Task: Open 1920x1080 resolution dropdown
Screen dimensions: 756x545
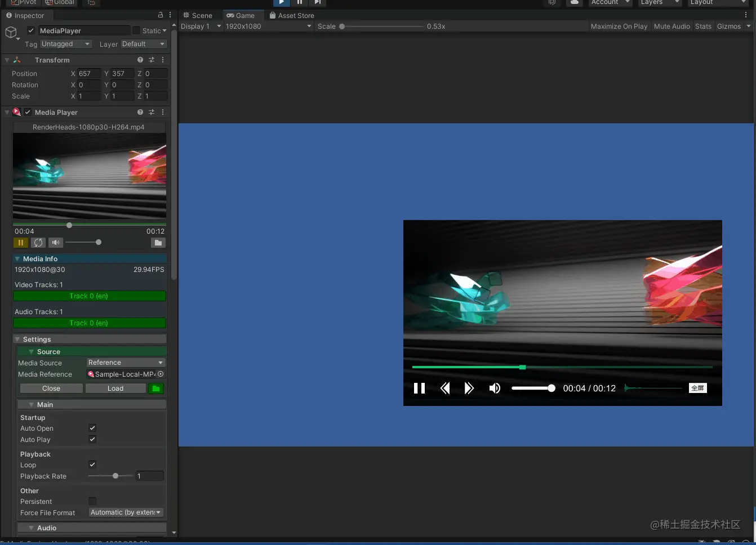Action: tap(268, 26)
